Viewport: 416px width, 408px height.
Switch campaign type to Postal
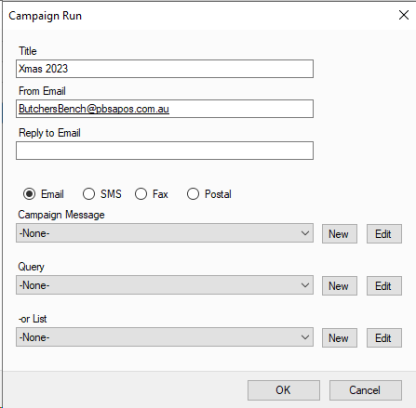(209, 194)
